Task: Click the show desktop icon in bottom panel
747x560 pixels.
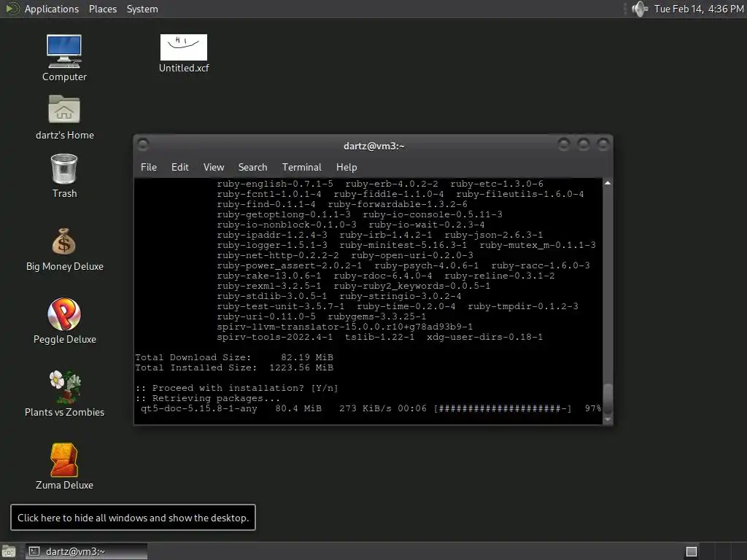Action: (9, 551)
